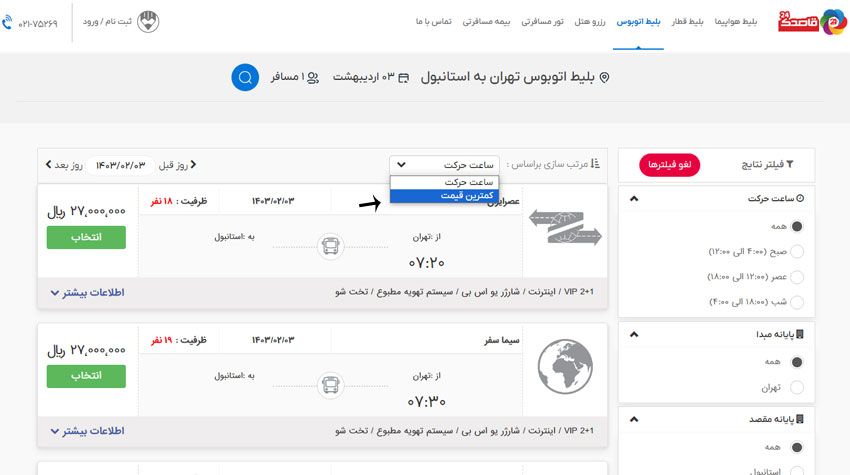Choose ساعت حرکت option in sort list
The height and width of the screenshot is (475, 850).
[444, 182]
